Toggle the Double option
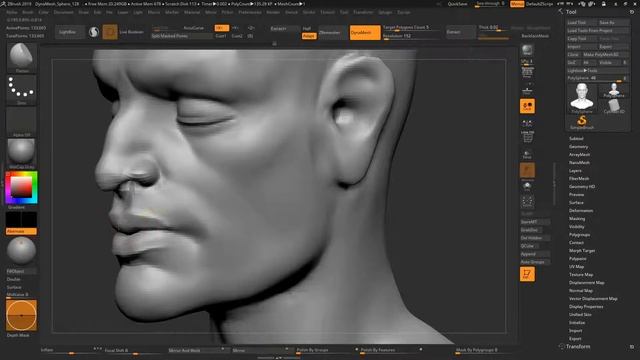Screen dimensions: 640x360 (x=14, y=279)
